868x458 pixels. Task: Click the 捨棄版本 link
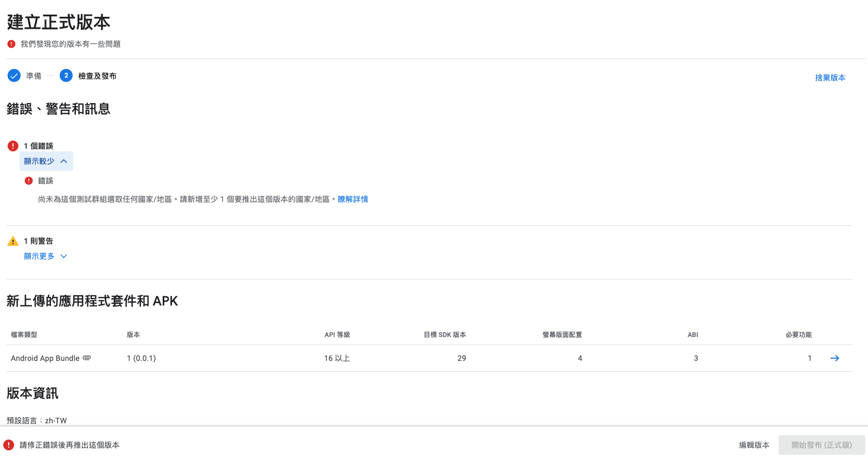[x=830, y=78]
